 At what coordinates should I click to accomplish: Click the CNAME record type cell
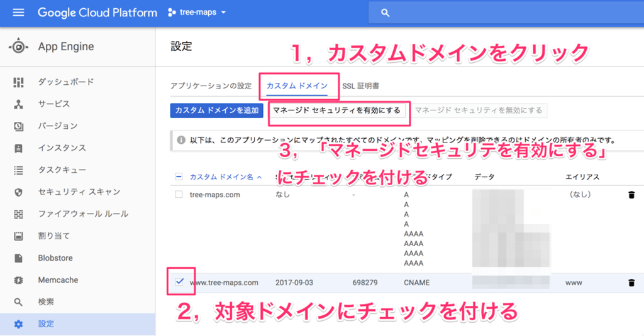[417, 283]
